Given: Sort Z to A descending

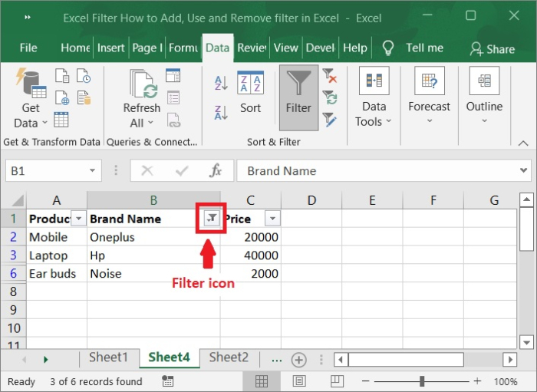Looking at the screenshot, I should coord(221,112).
